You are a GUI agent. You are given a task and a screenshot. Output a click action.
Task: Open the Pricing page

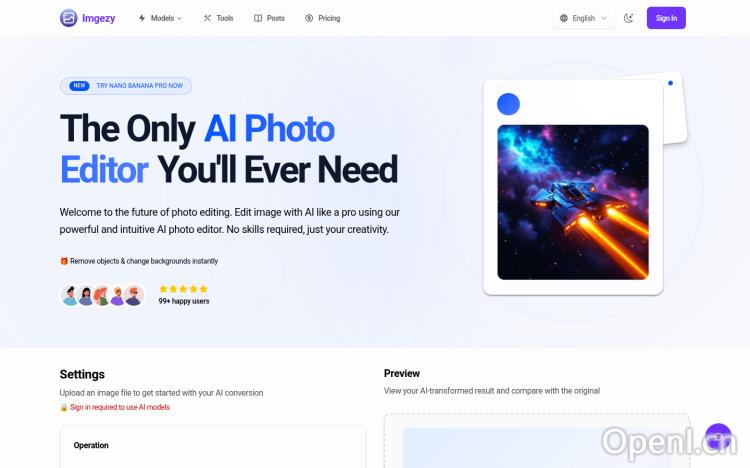(x=323, y=18)
